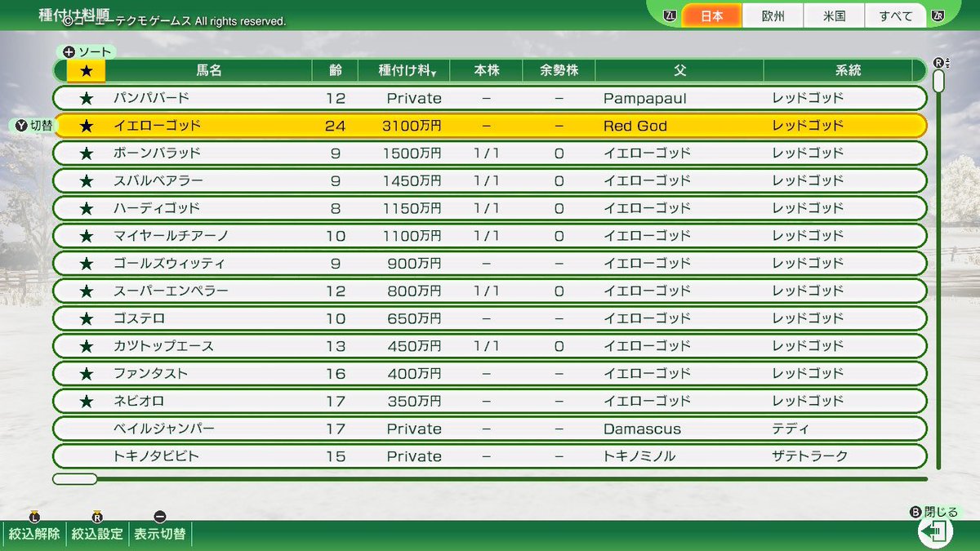Click the minus icon above 表示切替

(x=159, y=516)
